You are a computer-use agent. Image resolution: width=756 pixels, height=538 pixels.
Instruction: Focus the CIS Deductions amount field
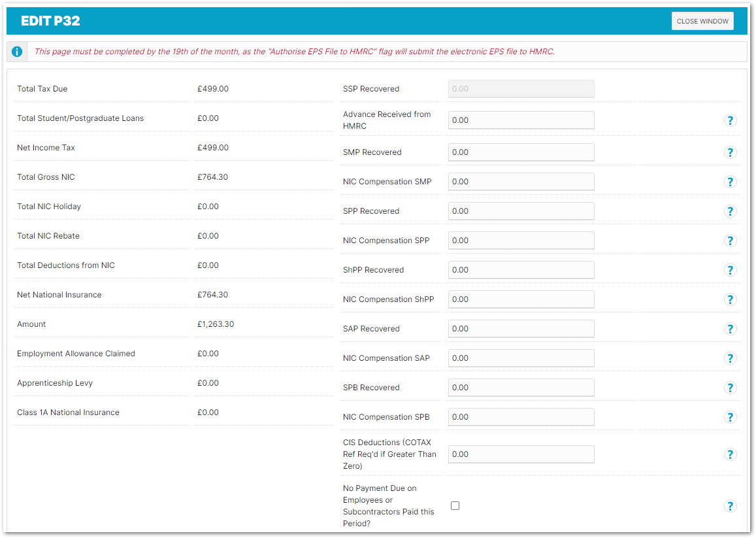tap(521, 454)
